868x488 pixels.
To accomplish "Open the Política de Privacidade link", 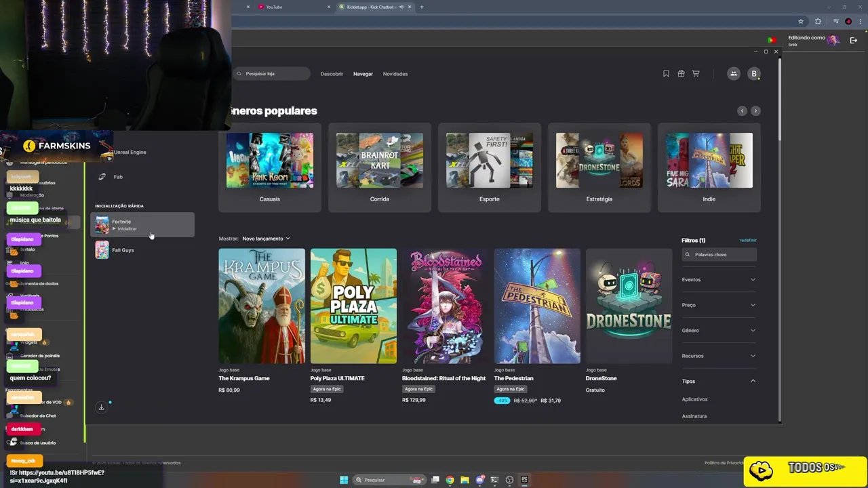I will point(724,463).
